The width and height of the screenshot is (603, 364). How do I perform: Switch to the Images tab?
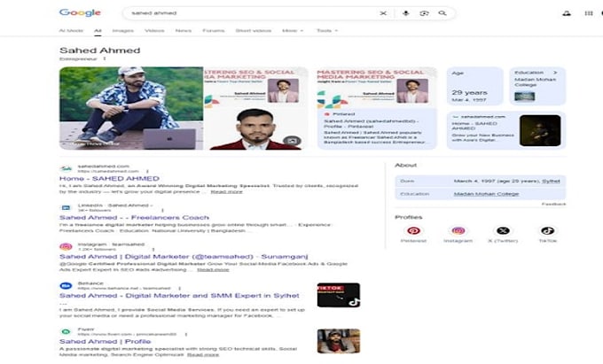point(123,30)
